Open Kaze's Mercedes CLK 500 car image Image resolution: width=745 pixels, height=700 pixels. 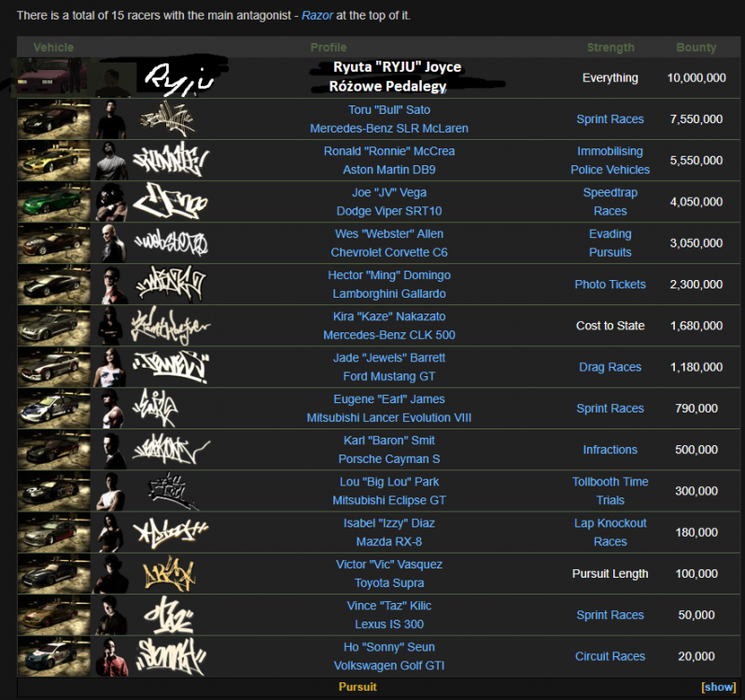click(54, 326)
